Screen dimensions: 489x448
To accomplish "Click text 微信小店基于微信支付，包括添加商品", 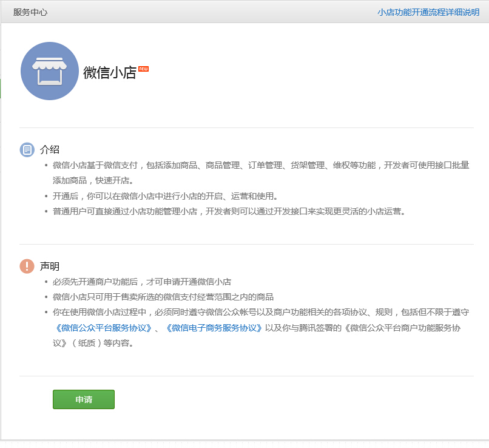I will tap(125, 165).
